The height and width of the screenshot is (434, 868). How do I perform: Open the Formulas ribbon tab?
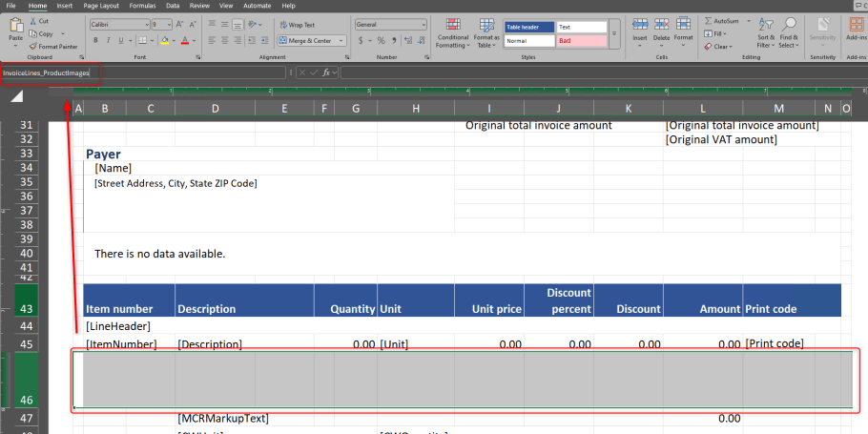pyautogui.click(x=143, y=5)
